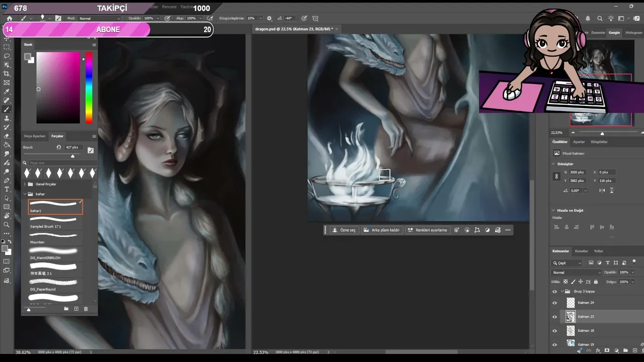Toggle visibility of Katman 18 layer
This screenshot has width=644, height=362.
coord(555,331)
